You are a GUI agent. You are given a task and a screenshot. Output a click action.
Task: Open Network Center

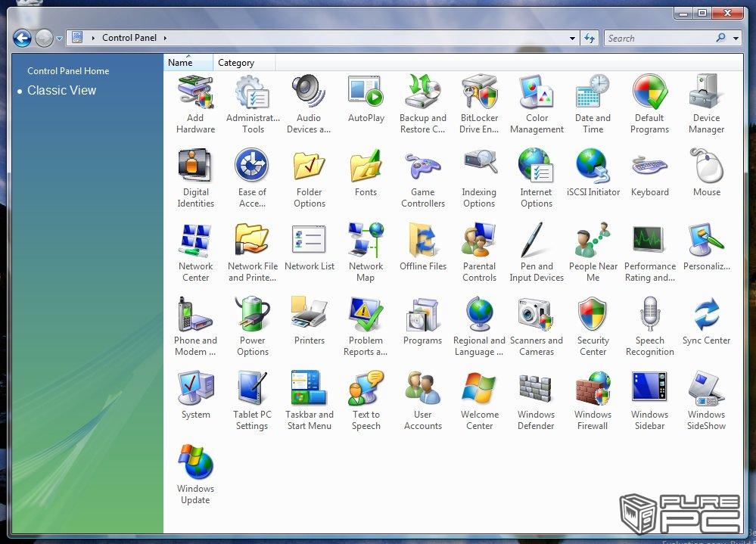(195, 253)
